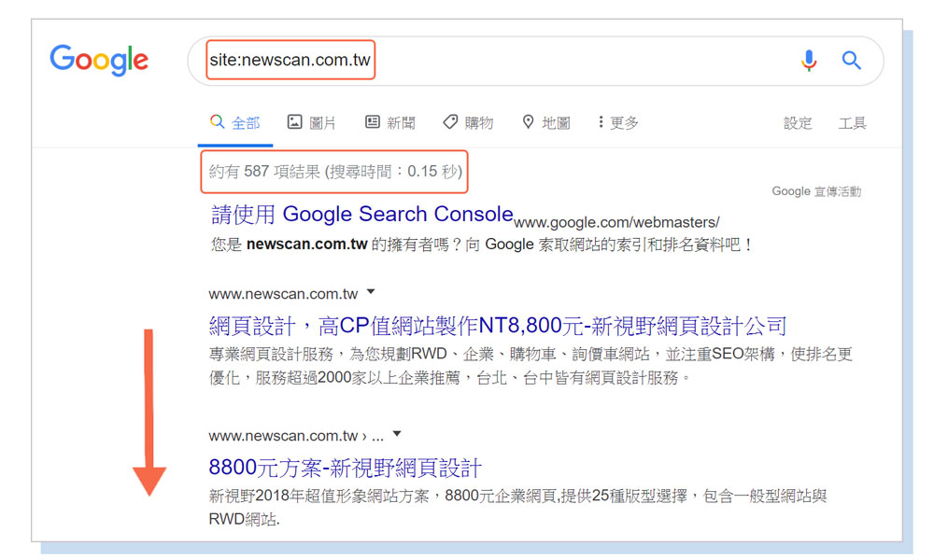Click the microphone voice search icon
The width and height of the screenshot is (934, 560).
(809, 61)
